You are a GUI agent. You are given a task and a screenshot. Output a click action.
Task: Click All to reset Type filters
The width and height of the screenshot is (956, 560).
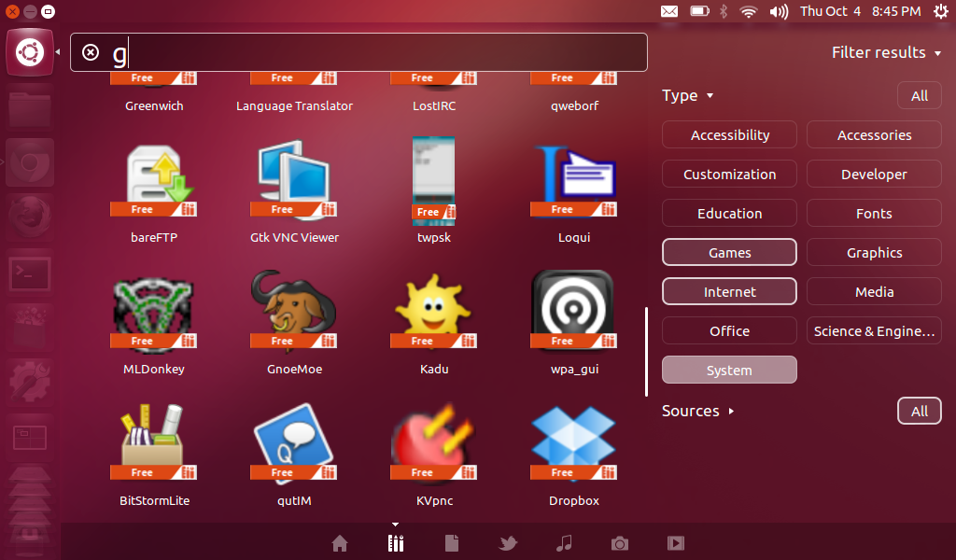919,95
